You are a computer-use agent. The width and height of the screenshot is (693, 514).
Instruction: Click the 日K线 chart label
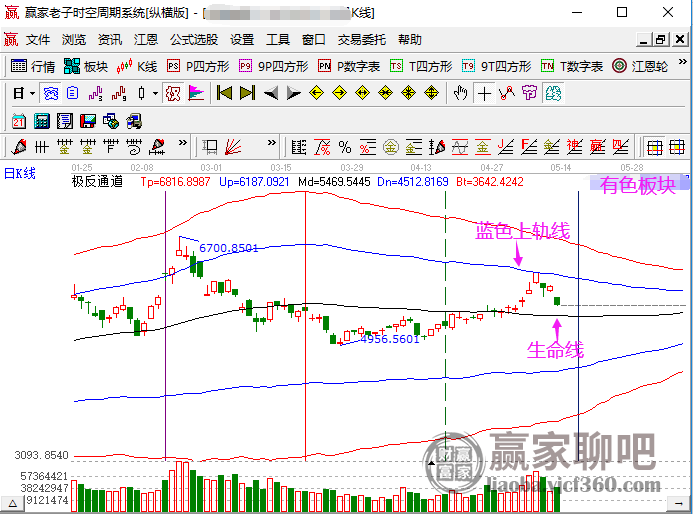pyautogui.click(x=20, y=174)
